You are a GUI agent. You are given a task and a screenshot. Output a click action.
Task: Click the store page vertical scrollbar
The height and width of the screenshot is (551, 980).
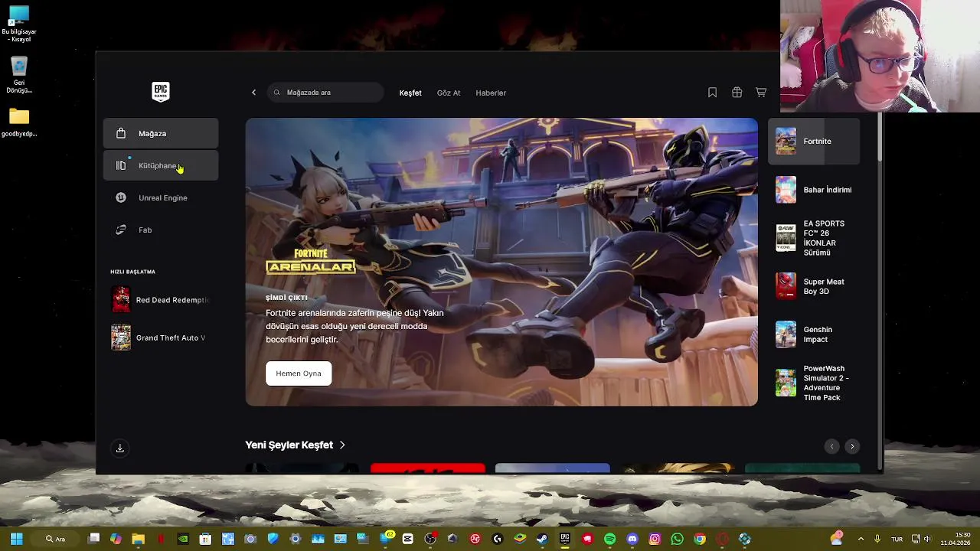point(879,138)
